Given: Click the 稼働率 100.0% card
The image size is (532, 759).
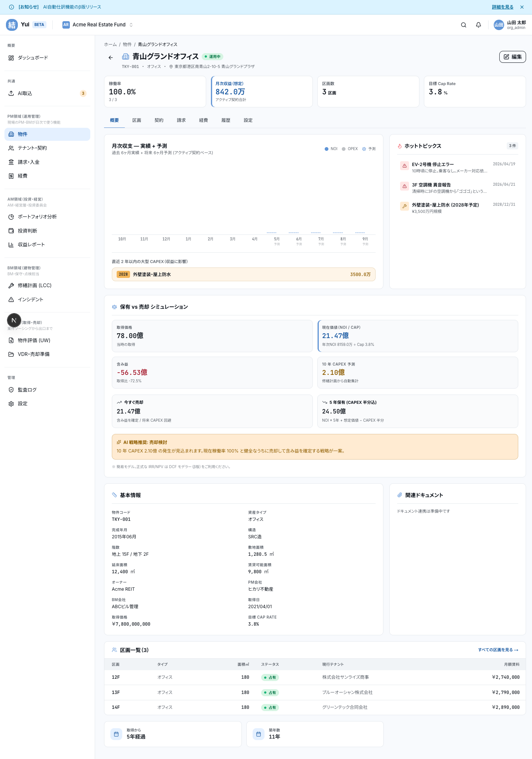Looking at the screenshot, I should [x=155, y=92].
